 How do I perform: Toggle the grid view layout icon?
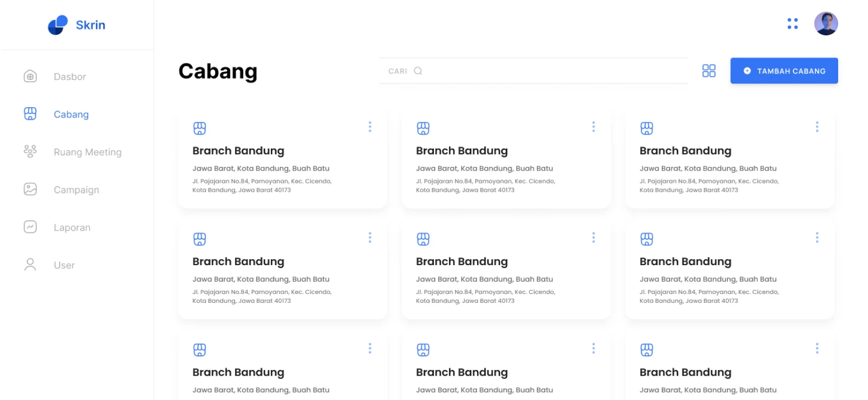(x=708, y=71)
